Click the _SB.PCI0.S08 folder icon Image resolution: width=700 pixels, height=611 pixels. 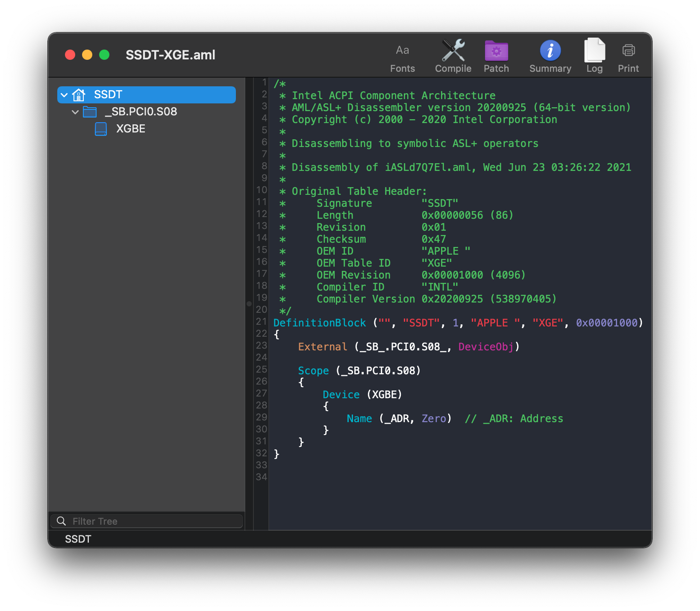tap(90, 112)
